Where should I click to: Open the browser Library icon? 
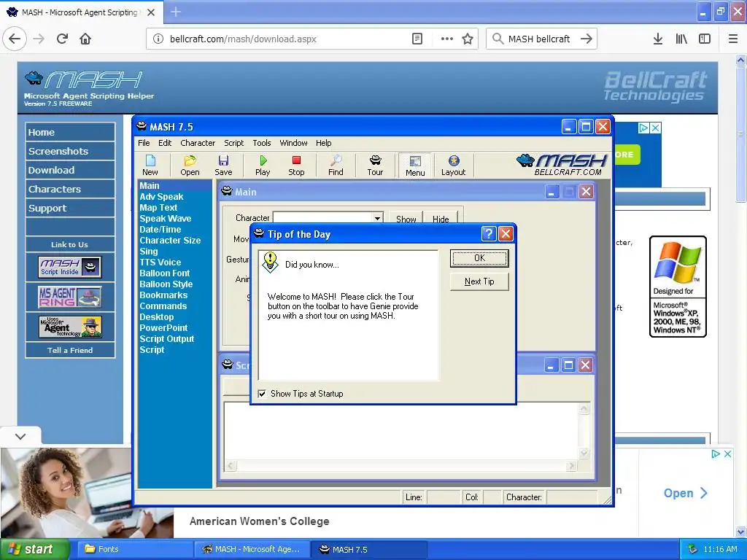point(681,39)
